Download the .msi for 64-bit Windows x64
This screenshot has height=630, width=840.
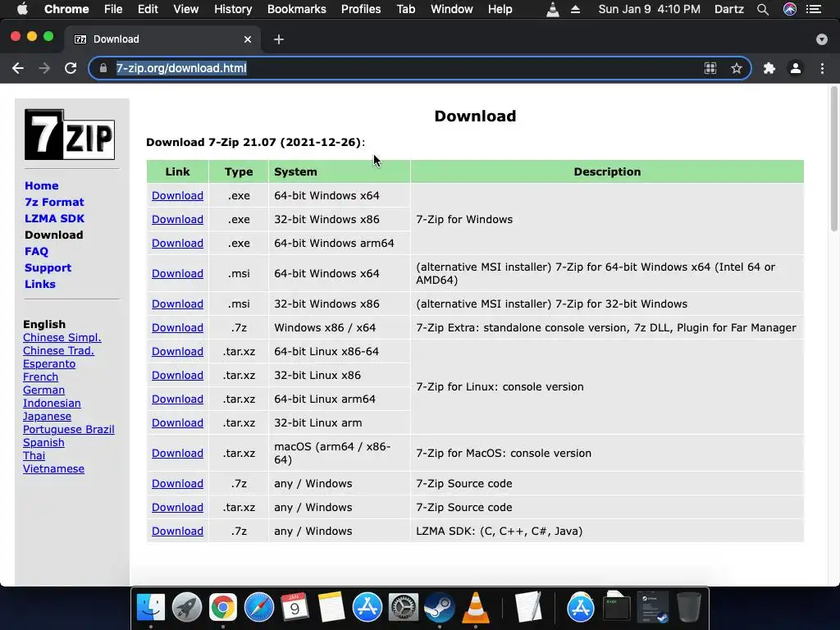[x=177, y=274]
